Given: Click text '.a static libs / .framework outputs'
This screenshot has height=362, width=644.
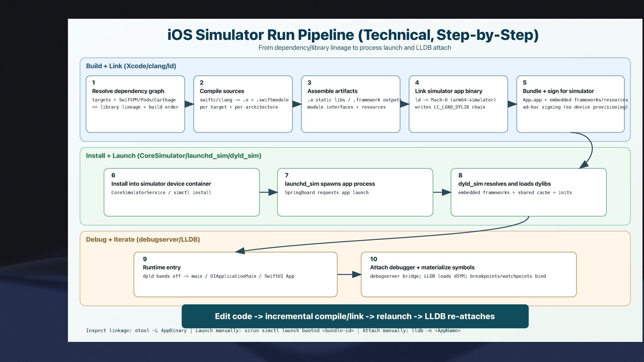Looking at the screenshot, I should tap(355, 100).
